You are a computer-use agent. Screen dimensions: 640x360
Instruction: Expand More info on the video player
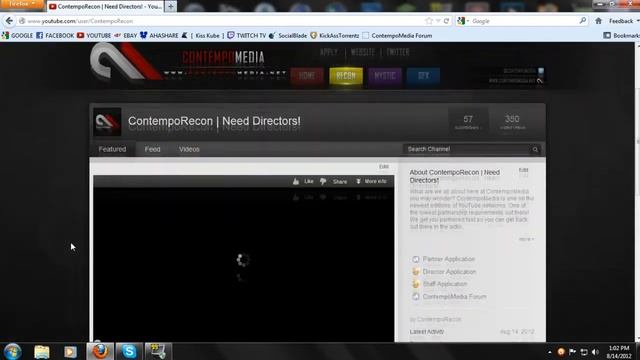click(371, 181)
